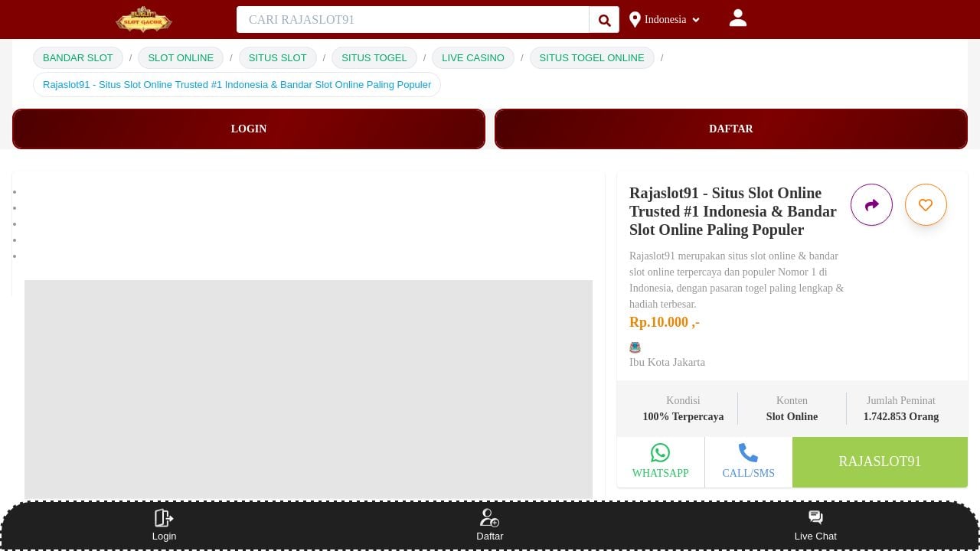Open the BANDAR SLOT breadcrumb

tap(78, 57)
